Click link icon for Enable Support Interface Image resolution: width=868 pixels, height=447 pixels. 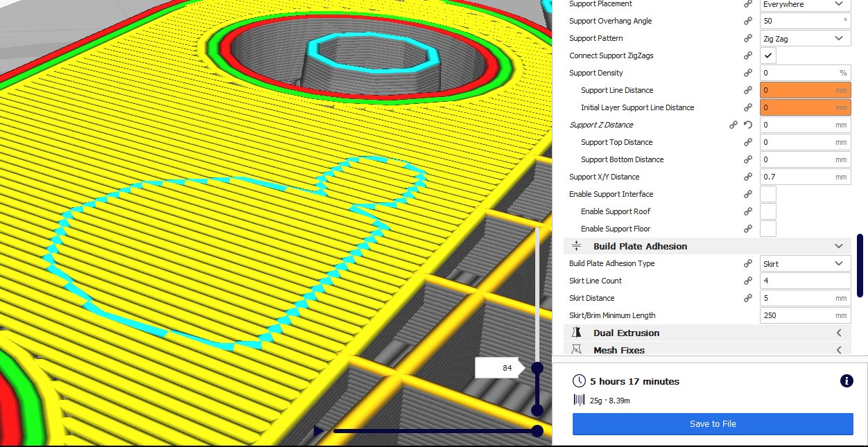[748, 194]
